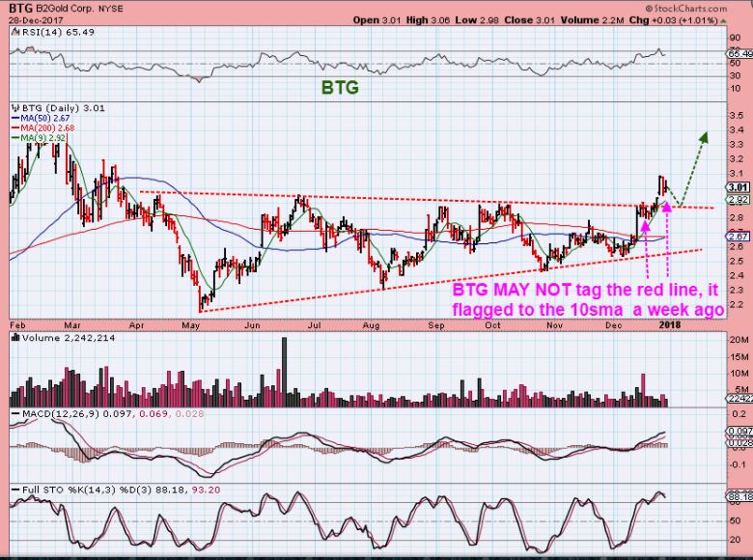Viewport: 753px width, 560px height.
Task: Click the MACD 0.097 value tag on right
Action: click(x=739, y=432)
